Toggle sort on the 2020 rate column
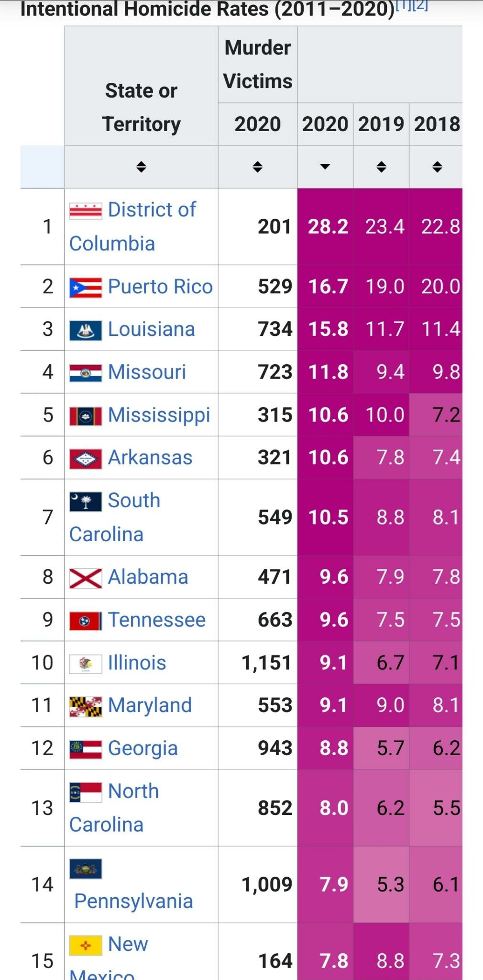 [x=325, y=167]
